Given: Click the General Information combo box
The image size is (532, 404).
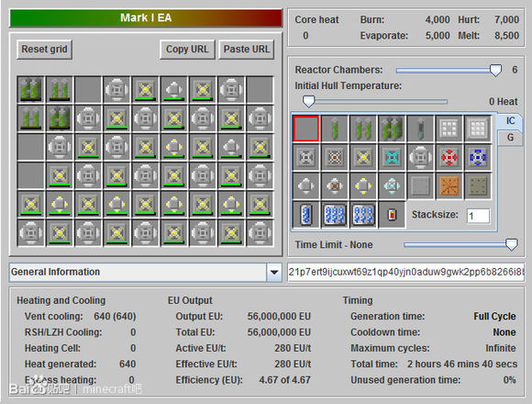Looking at the screenshot, I should 146,273.
